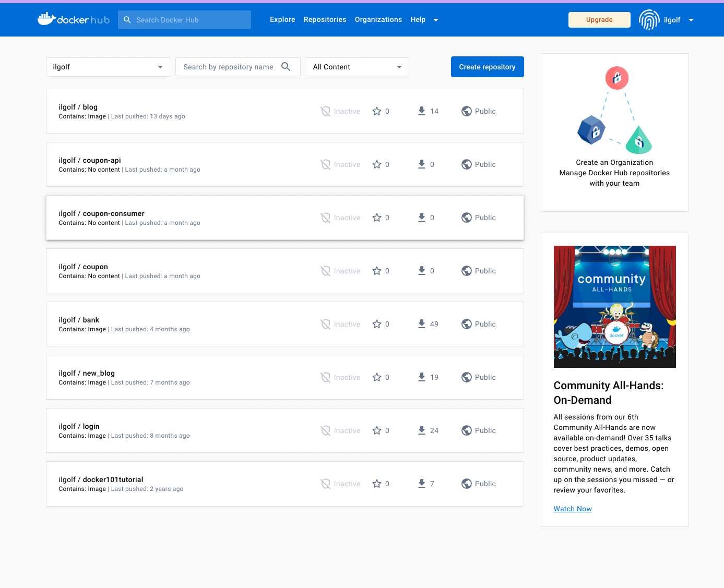
Task: Click the Create repository button
Action: (488, 67)
